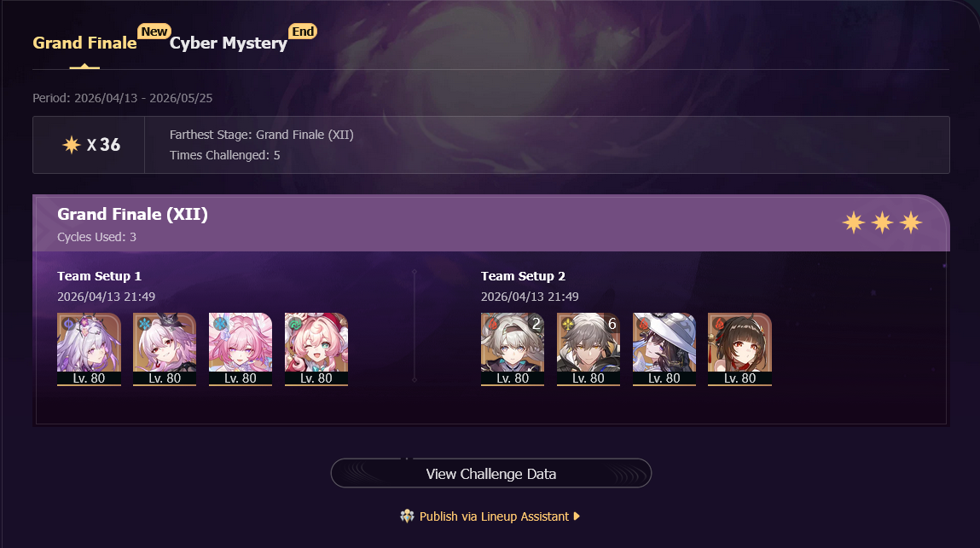Select white-hat character in Team Setup 2
Viewport: 980px width, 548px height.
pyautogui.click(x=664, y=349)
